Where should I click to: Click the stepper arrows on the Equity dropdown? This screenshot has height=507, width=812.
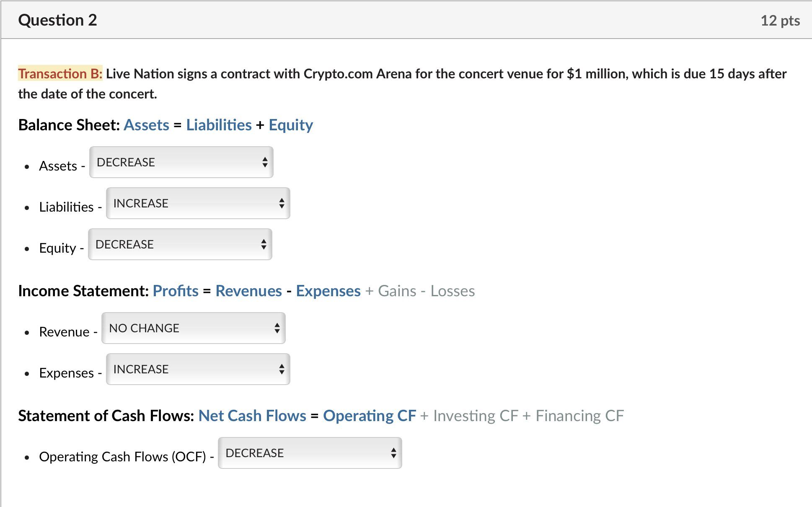[x=265, y=244]
